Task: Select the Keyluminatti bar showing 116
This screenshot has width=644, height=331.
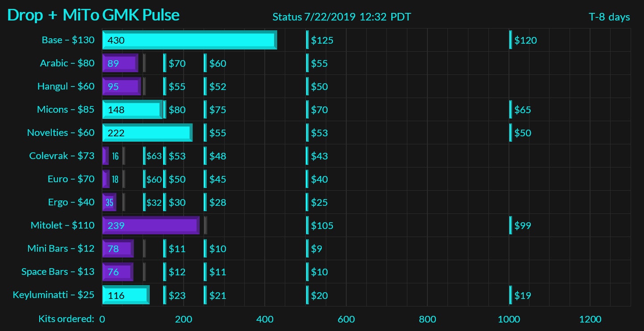Action: click(x=126, y=295)
